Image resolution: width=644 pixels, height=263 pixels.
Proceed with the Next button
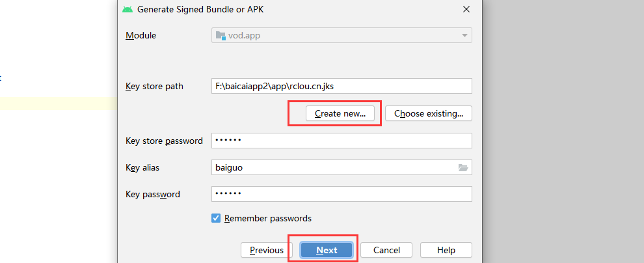327,250
